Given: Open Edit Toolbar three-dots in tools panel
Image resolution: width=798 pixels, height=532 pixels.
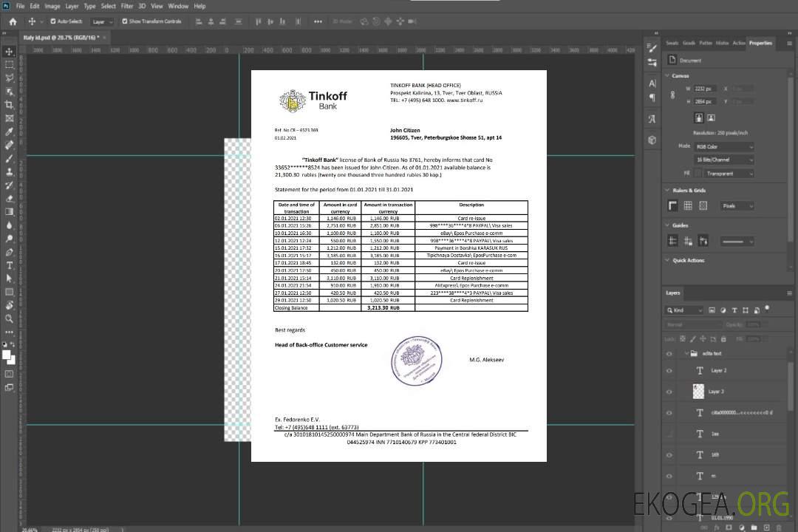Looking at the screenshot, I should [9, 332].
